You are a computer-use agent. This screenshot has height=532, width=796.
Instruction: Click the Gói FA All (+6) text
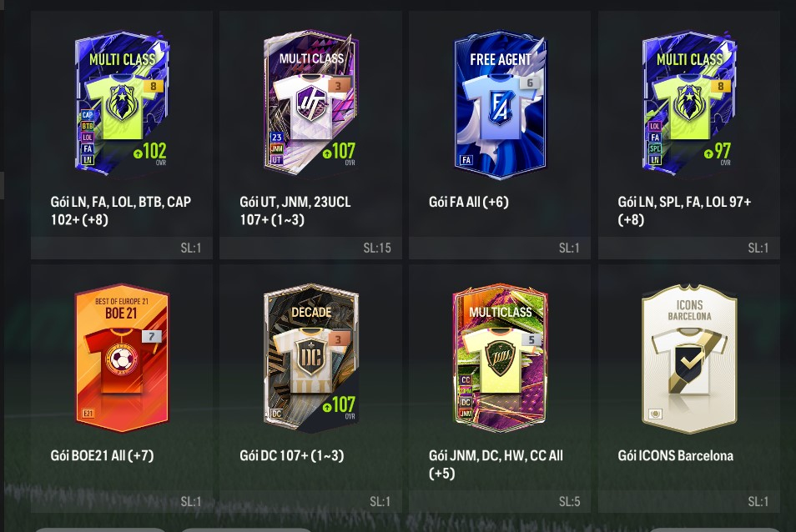coord(469,202)
